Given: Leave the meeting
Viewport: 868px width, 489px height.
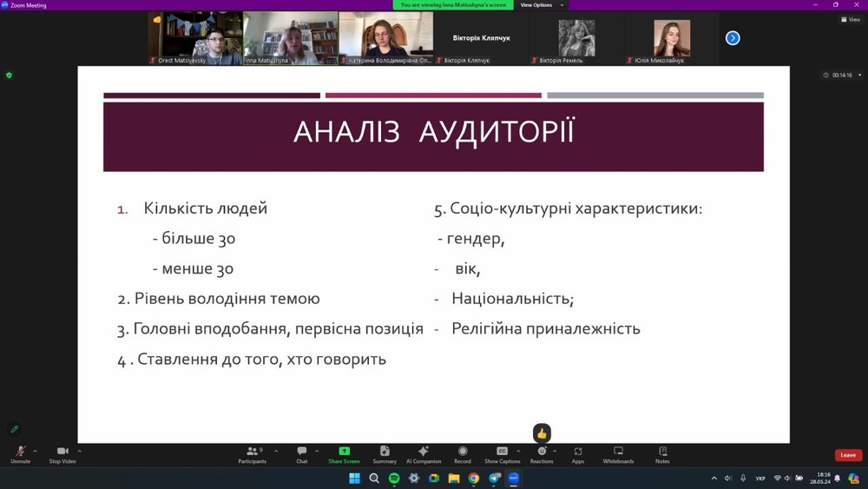Looking at the screenshot, I should click(848, 455).
